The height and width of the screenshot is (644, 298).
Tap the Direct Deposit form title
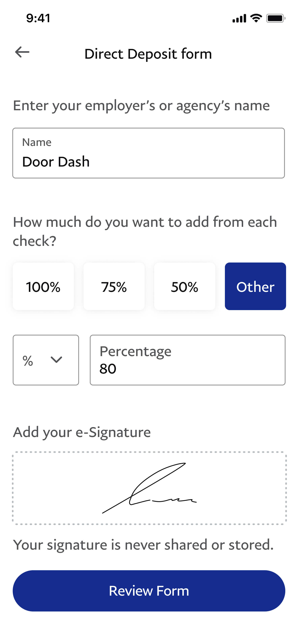click(148, 54)
